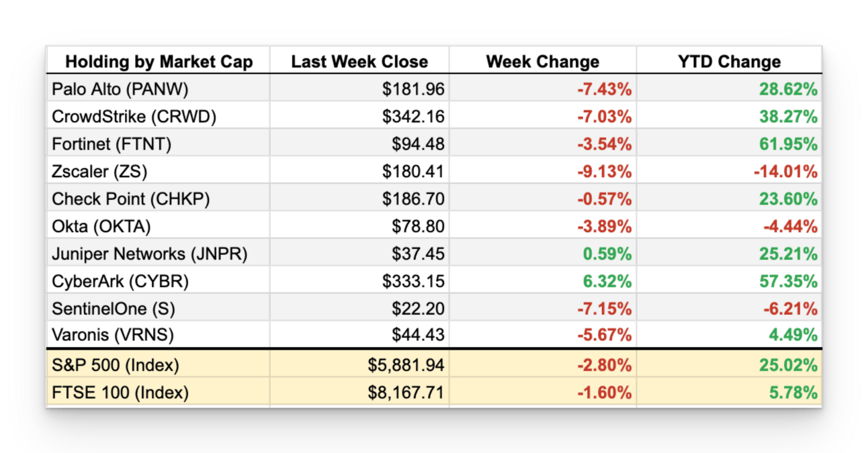The image size is (868, 453).
Task: Click the Week Change column header
Action: tap(542, 62)
